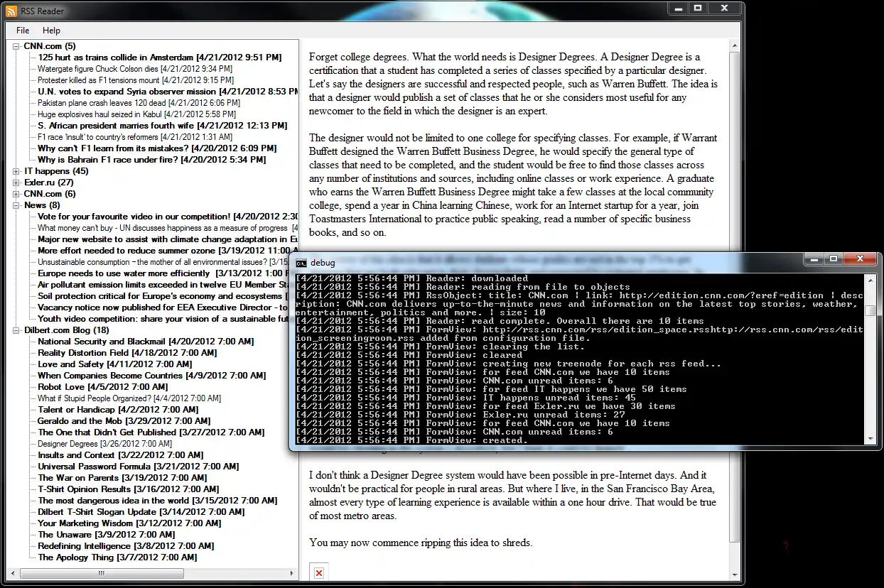This screenshot has height=588, width=884.
Task: Open 'The most dangerous idea in the world'
Action: tap(158, 501)
